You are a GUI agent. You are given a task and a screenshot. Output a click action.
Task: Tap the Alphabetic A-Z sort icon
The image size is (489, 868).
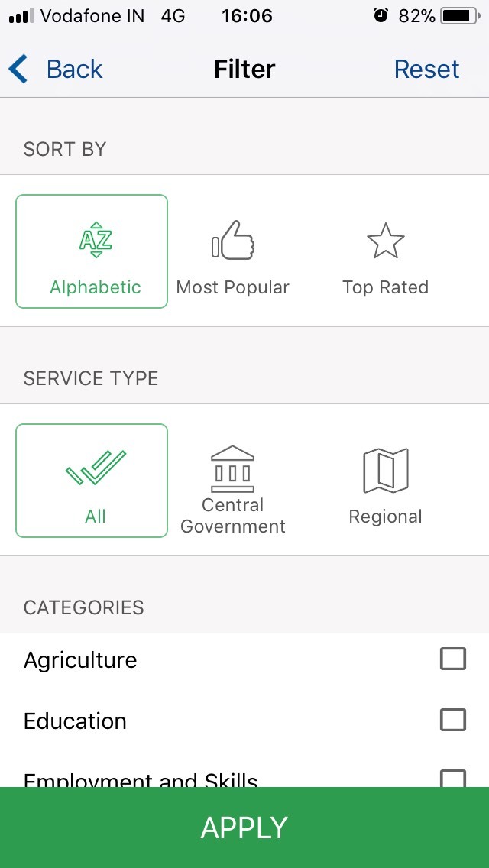96,239
